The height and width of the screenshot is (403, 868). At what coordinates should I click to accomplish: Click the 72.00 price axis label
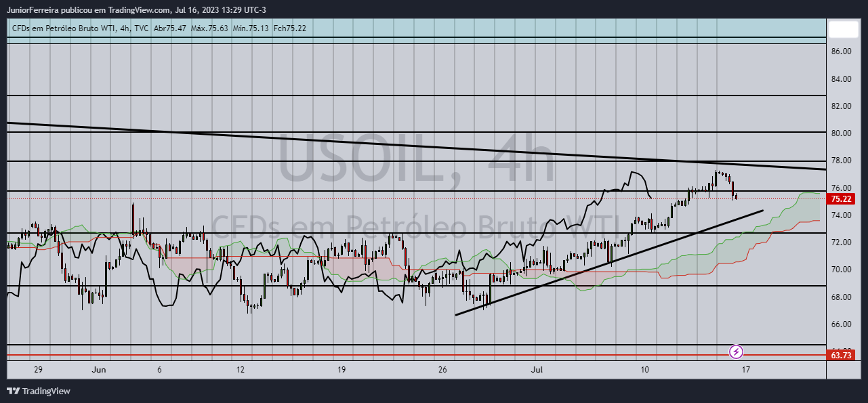(x=841, y=242)
